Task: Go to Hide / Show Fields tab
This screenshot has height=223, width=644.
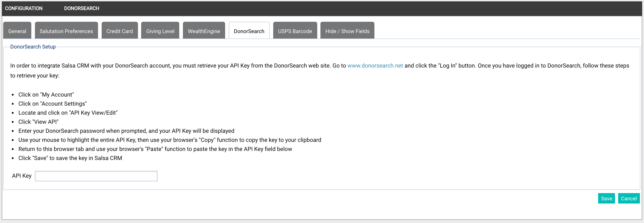Action: pos(347,30)
